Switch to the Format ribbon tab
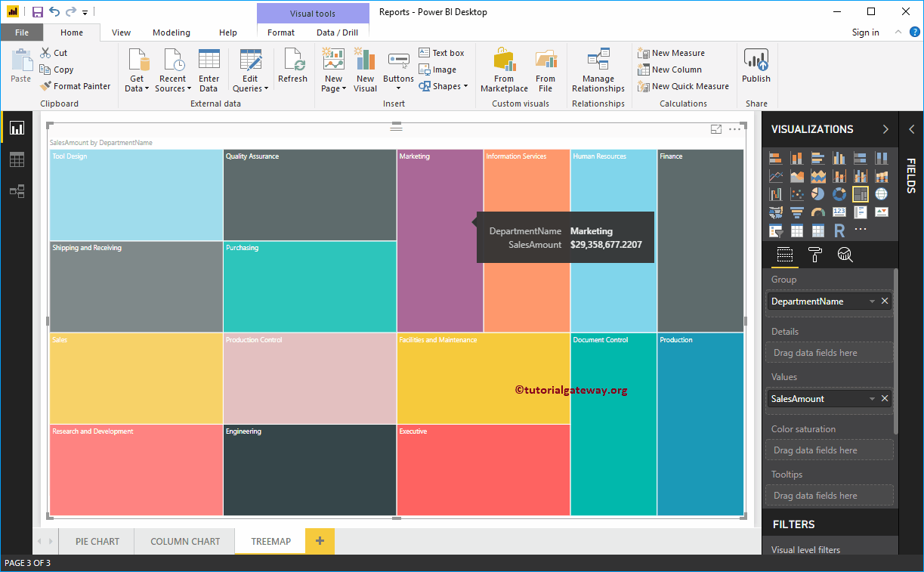The width and height of the screenshot is (924, 572). (281, 32)
